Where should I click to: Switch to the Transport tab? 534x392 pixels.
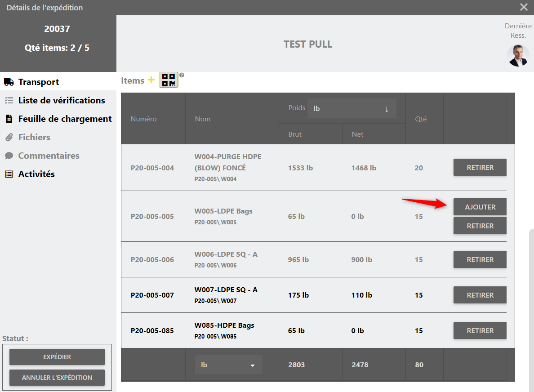(58, 82)
